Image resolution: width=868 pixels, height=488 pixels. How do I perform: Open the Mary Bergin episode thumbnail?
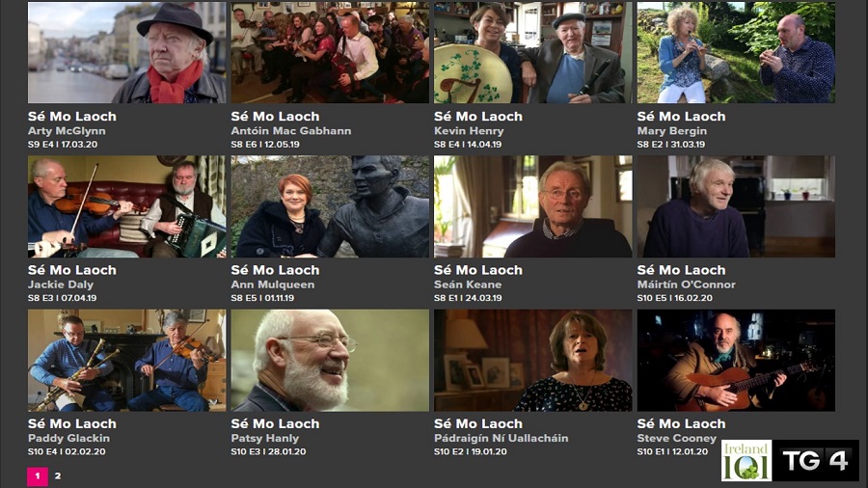(736, 53)
